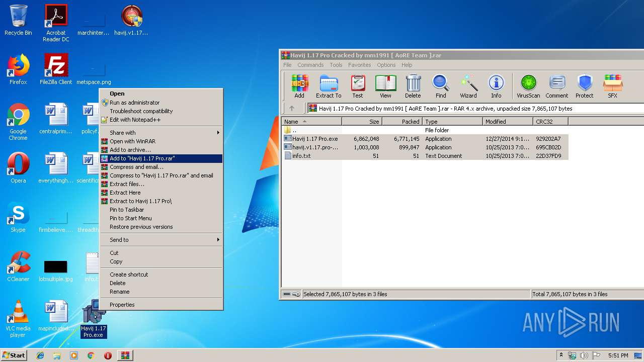The image size is (644, 362).
Task: Open the Tools menu in WinRAR
Action: 336,65
